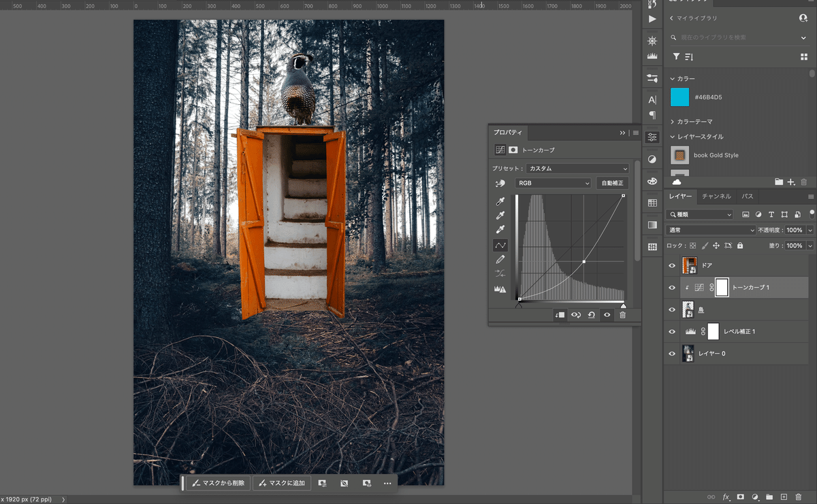Screen dimensions: 817x504
Task: Open the RGB channel dropdown
Action: pyautogui.click(x=553, y=183)
